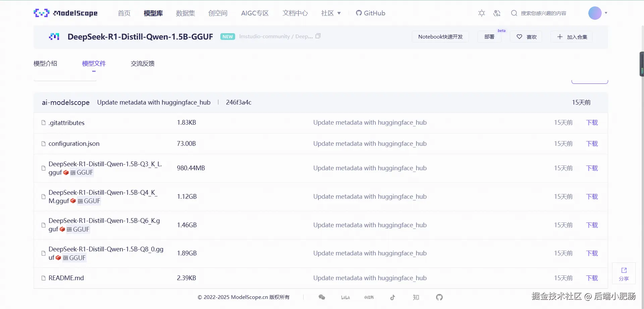Click the model icon beside DeepSeek-R1 title
This screenshot has width=644, height=309.
tap(54, 37)
